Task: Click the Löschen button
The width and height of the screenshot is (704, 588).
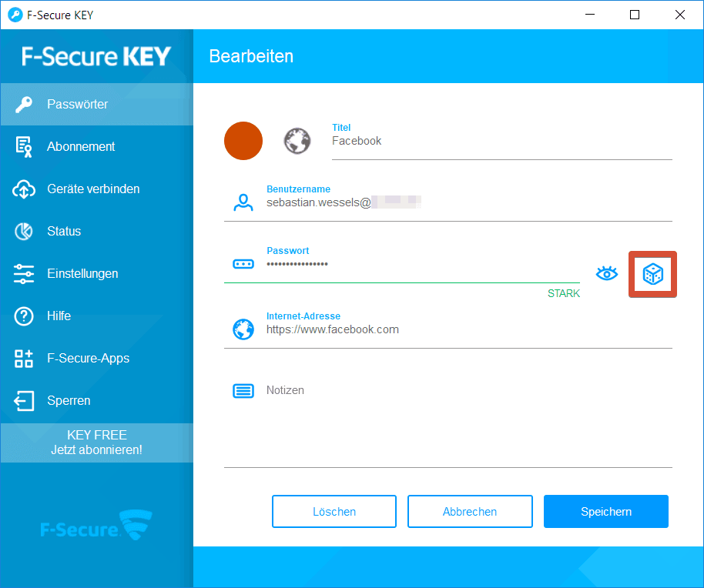Action: point(334,511)
